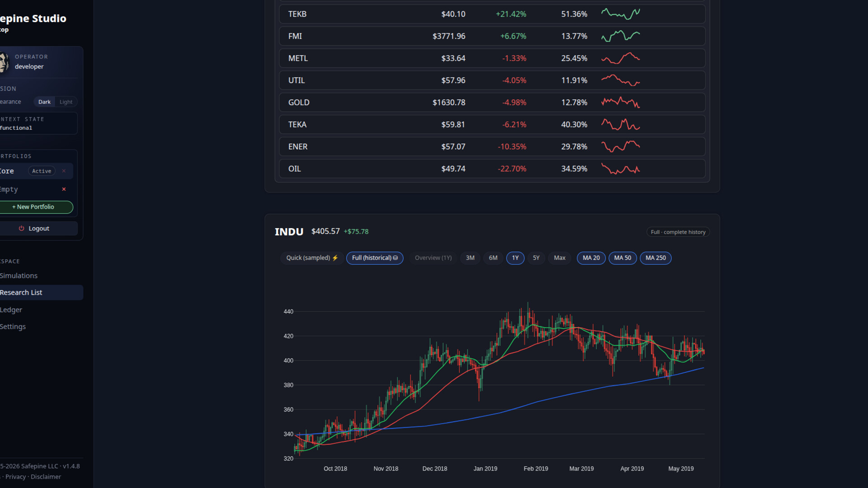Toggle the MA 50 overlay
Screen dimensions: 868x488
623,258
